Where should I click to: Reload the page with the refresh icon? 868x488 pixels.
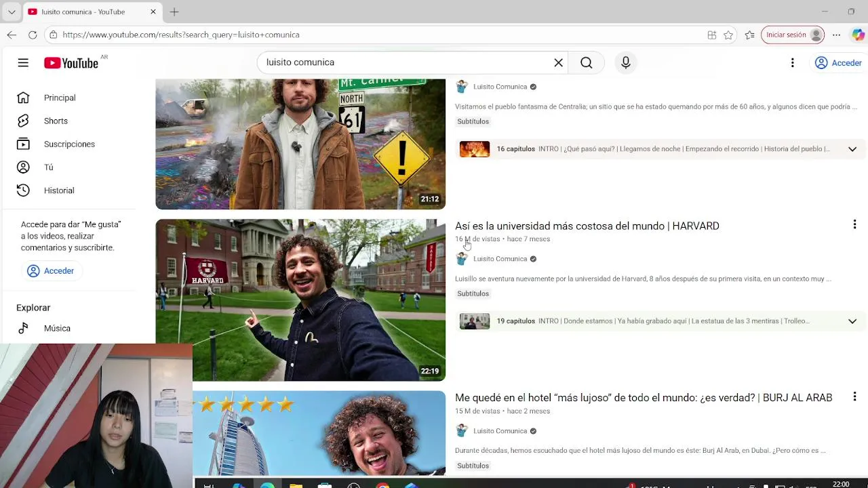(33, 35)
